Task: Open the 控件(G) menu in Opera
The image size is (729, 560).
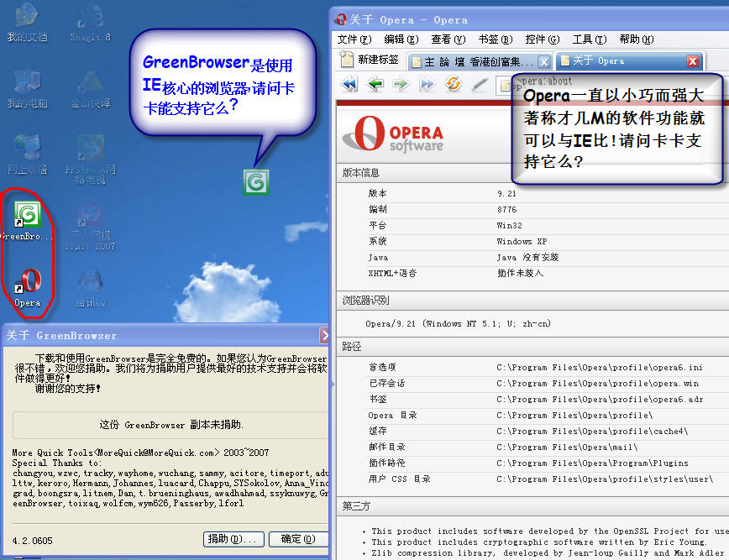Action: 542,39
